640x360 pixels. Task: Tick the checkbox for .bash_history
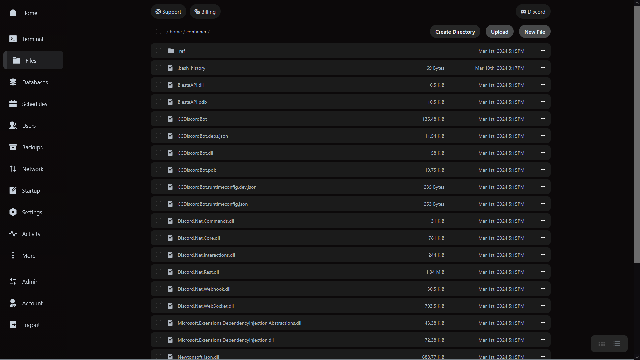[158, 68]
